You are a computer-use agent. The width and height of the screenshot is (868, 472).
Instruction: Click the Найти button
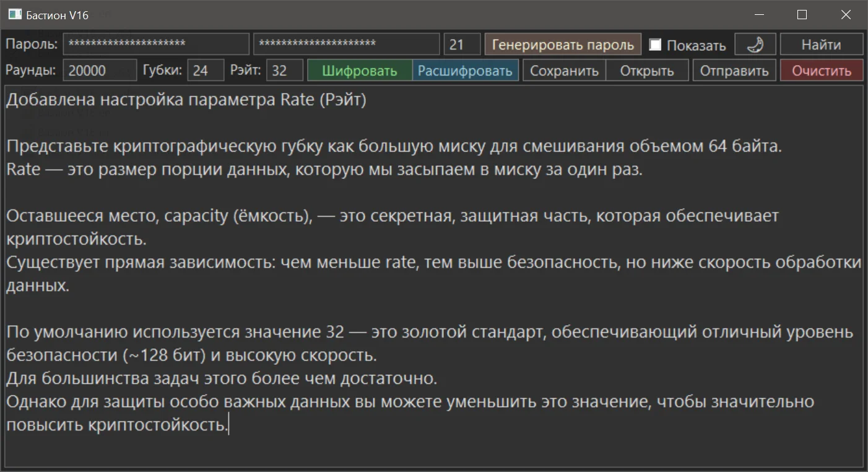821,45
